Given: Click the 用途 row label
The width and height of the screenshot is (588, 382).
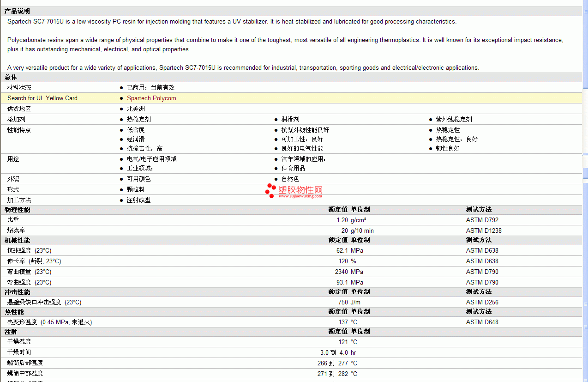Looking at the screenshot, I should (x=13, y=159).
